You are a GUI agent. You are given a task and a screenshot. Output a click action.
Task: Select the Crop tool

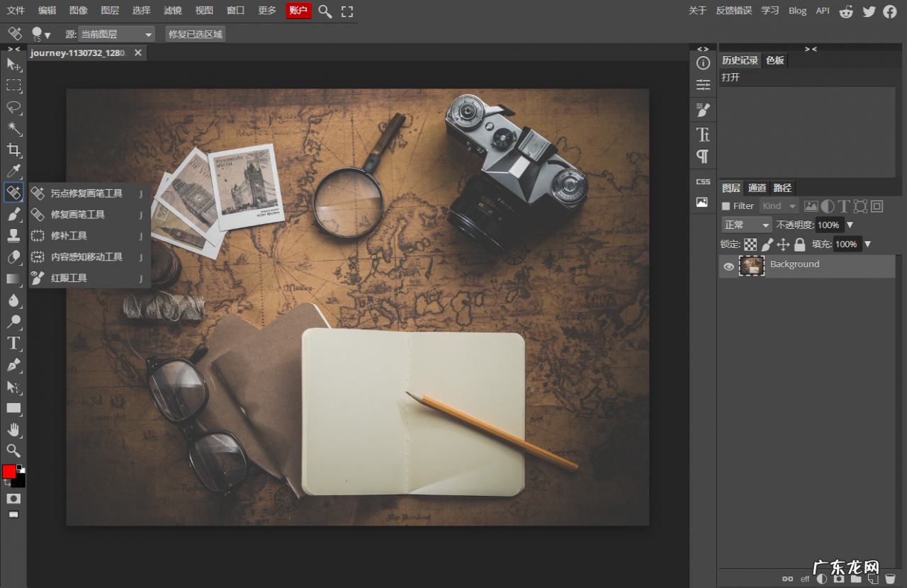(13, 149)
